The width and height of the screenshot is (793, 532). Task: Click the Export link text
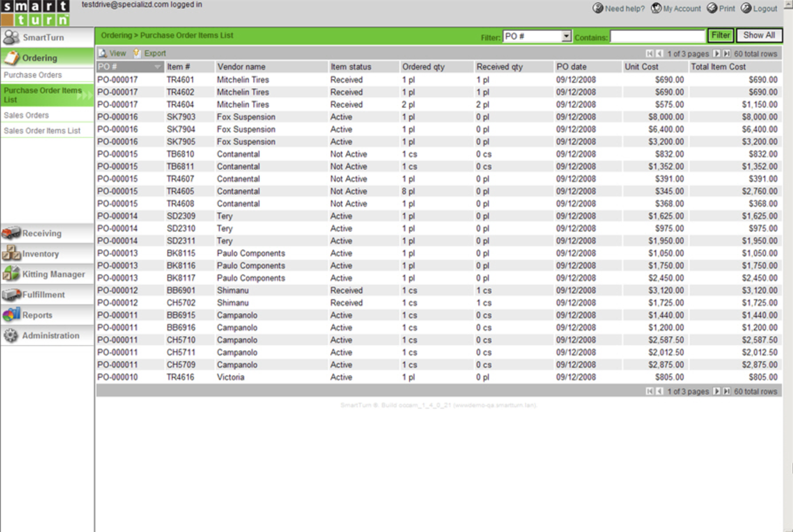point(155,53)
